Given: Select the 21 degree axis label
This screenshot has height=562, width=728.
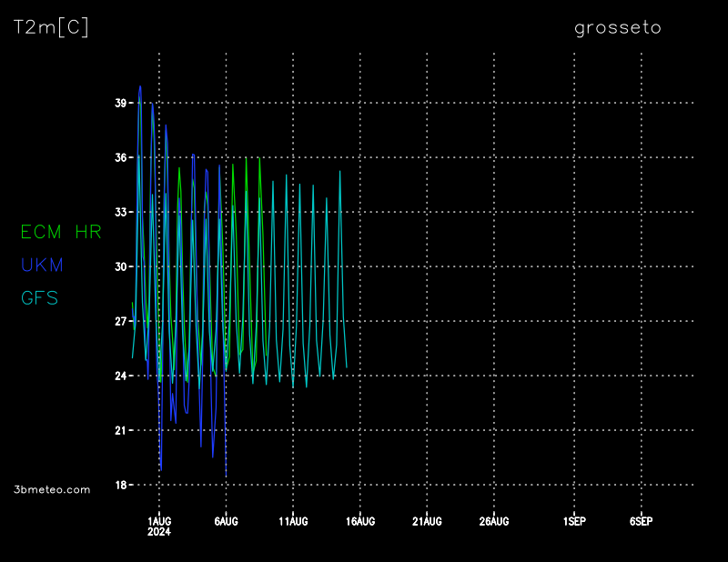Looking at the screenshot, I should [x=120, y=430].
